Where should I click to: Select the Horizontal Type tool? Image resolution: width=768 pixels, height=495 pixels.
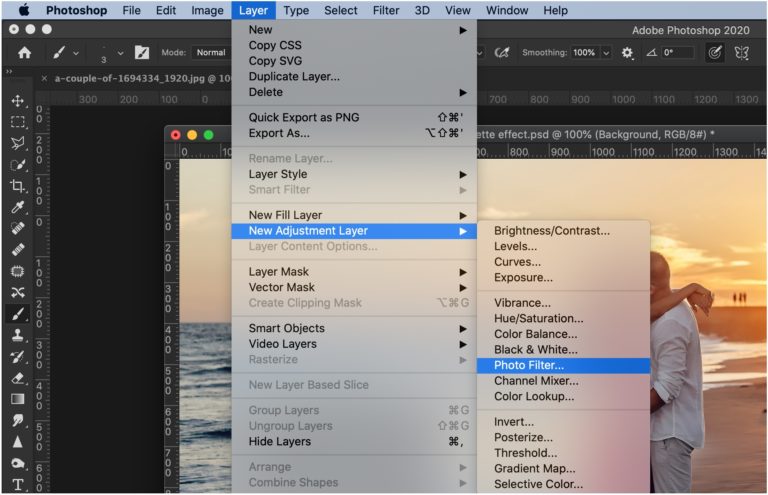[18, 484]
